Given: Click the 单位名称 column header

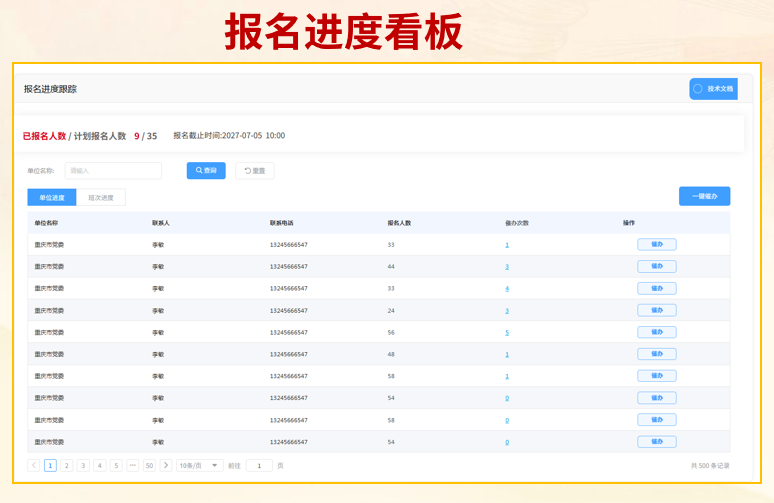Looking at the screenshot, I should click(x=46, y=223).
